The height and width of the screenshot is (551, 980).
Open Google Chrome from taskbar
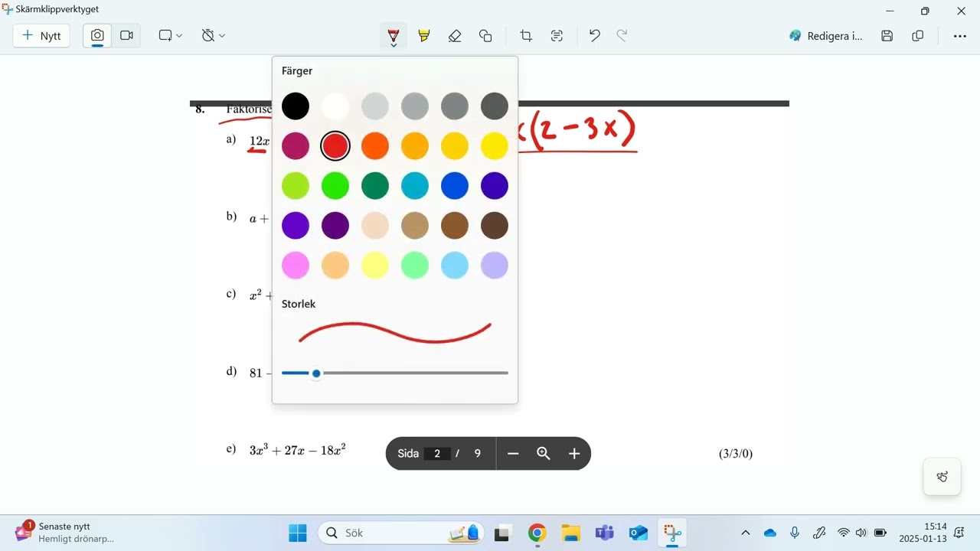pyautogui.click(x=537, y=533)
